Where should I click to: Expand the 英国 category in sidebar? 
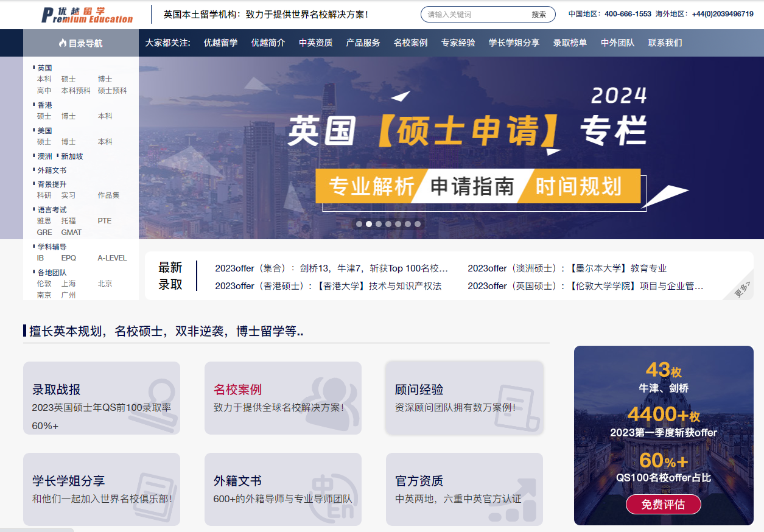click(x=44, y=68)
